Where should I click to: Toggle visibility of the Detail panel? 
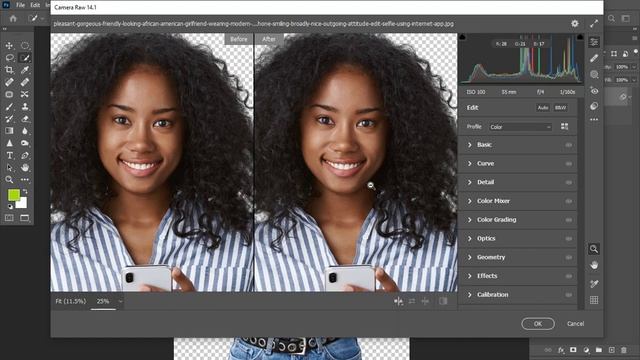pyautogui.click(x=569, y=182)
